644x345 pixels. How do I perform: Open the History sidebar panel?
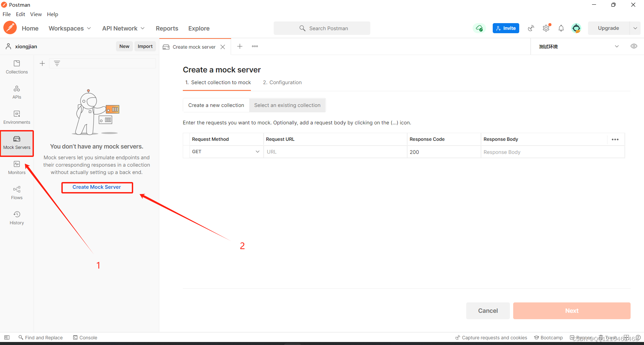(x=17, y=218)
